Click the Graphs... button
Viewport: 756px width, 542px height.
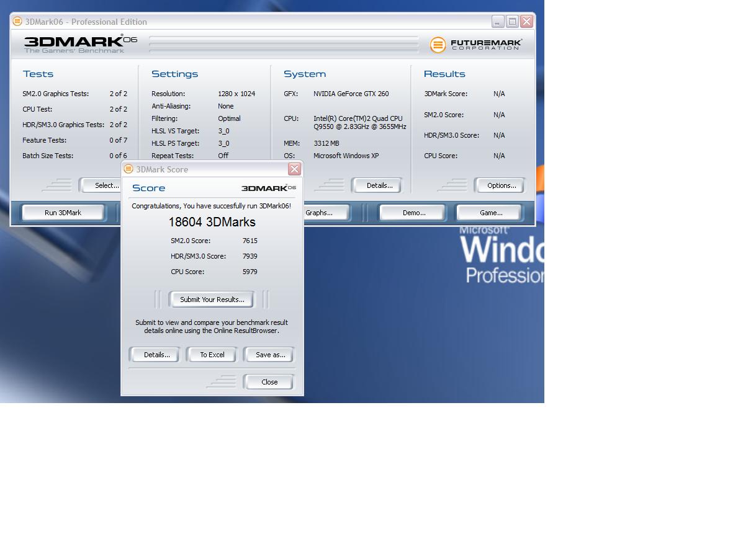click(x=326, y=213)
